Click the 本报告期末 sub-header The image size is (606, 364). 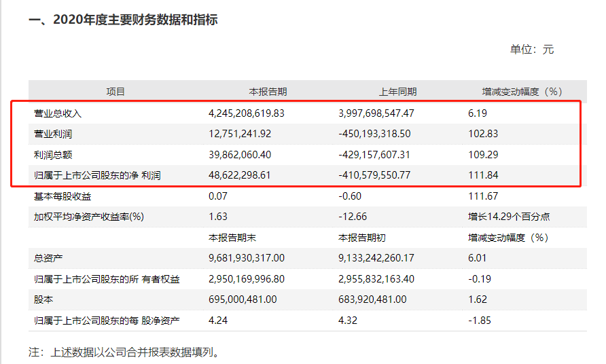(232, 238)
